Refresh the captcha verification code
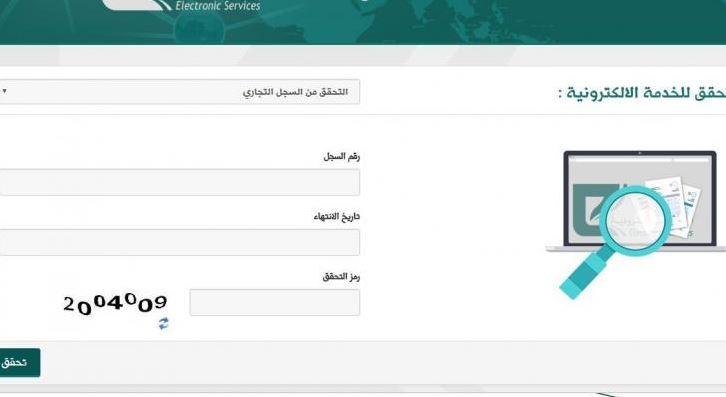Screen dimensions: 726x397 (x=163, y=323)
